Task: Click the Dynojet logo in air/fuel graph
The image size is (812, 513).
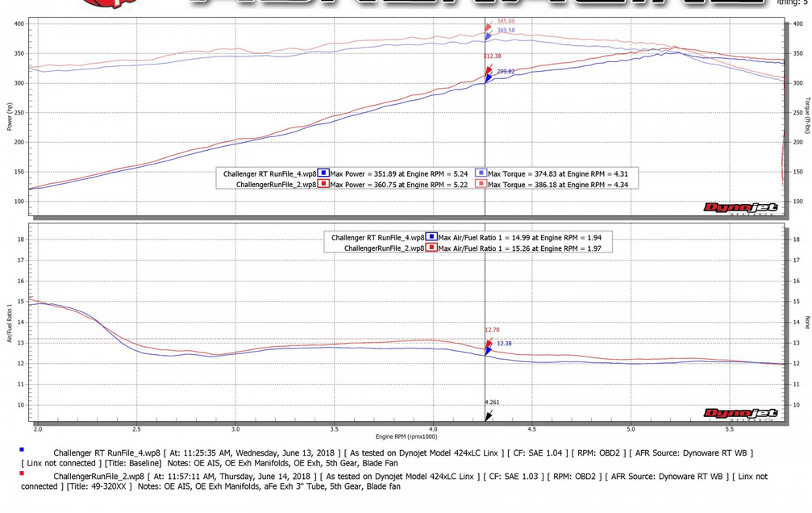Action: pyautogui.click(x=740, y=414)
